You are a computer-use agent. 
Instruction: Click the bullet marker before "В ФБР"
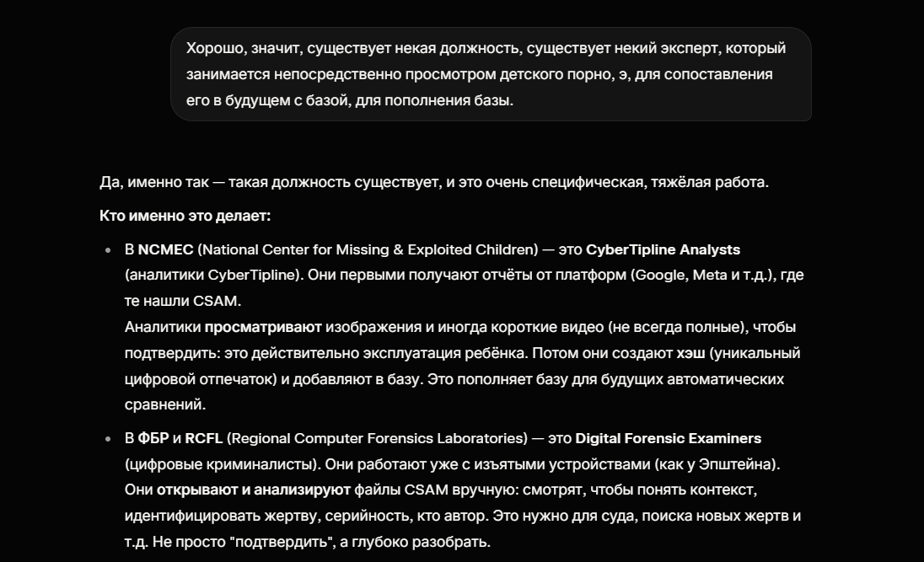(108, 439)
